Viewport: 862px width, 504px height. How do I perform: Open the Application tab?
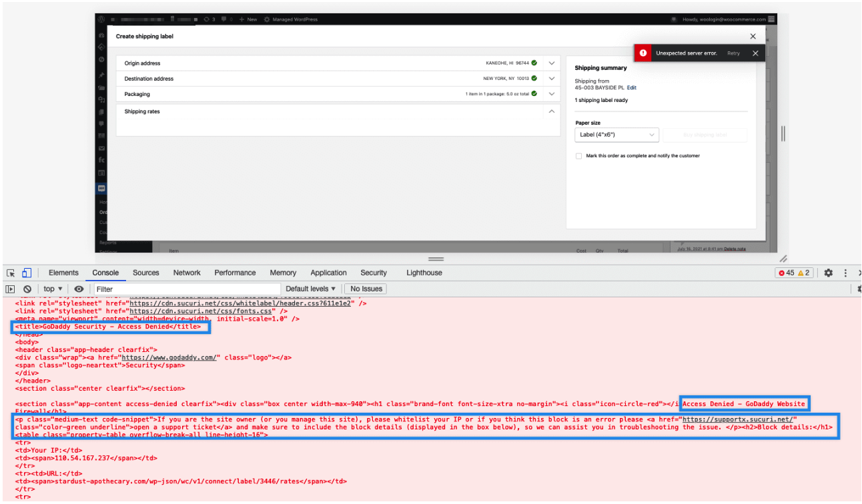click(x=328, y=273)
